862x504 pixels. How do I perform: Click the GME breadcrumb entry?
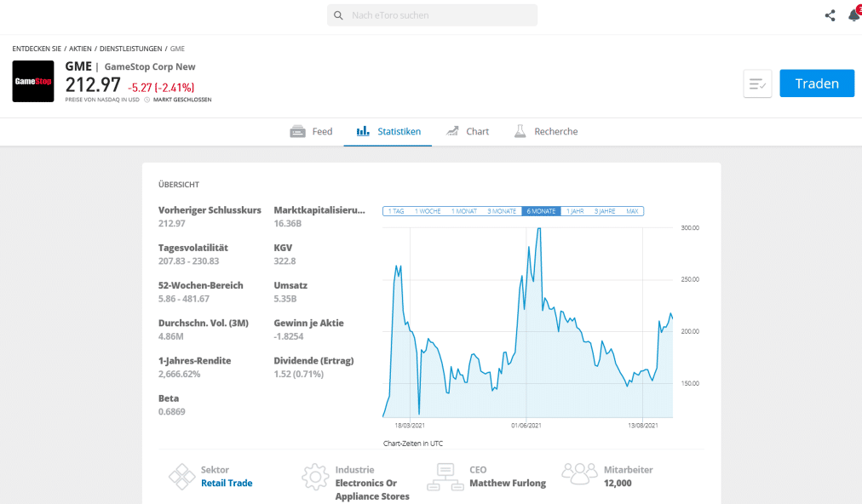click(x=177, y=49)
